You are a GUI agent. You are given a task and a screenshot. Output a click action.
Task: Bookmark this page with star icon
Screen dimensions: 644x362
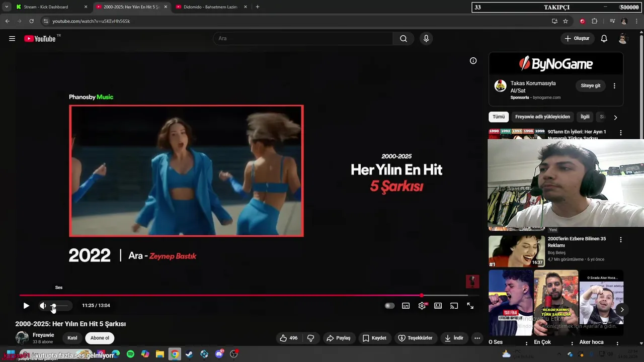(566, 21)
